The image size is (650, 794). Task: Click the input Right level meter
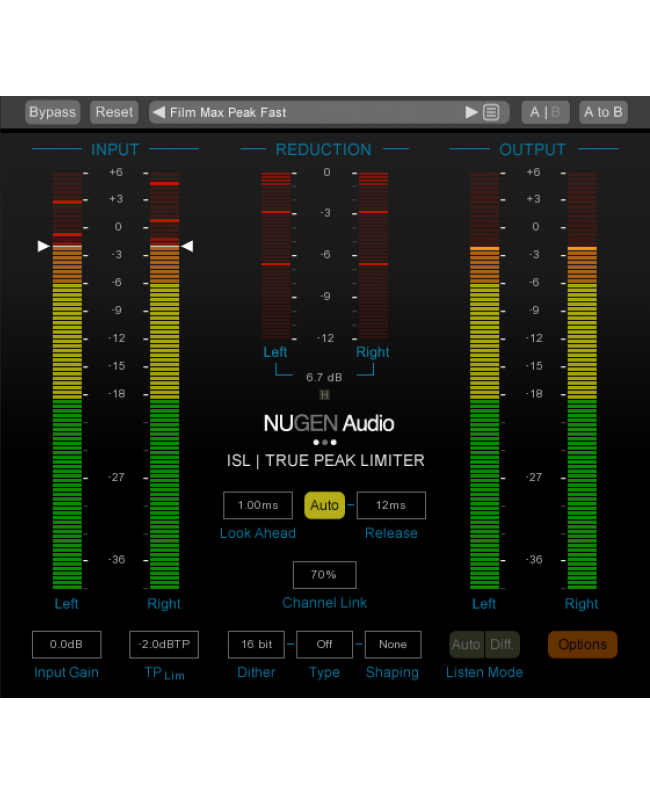coord(165,380)
